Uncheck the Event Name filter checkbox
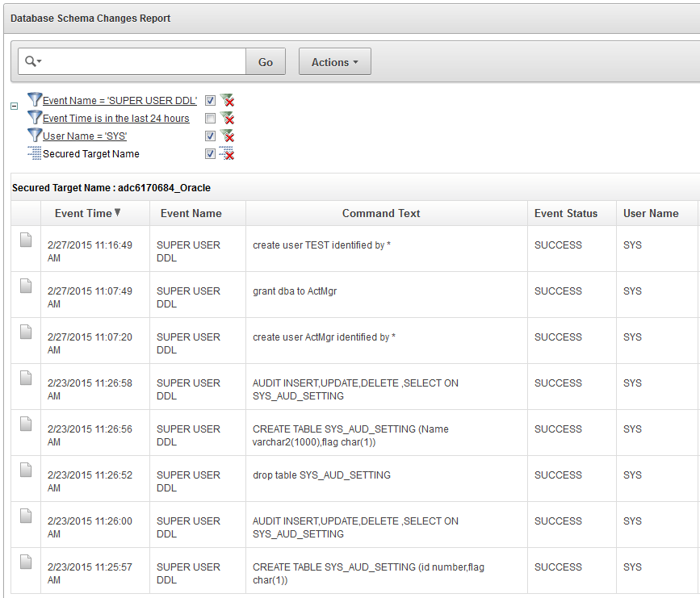Image resolution: width=700 pixels, height=598 pixels. [210, 100]
